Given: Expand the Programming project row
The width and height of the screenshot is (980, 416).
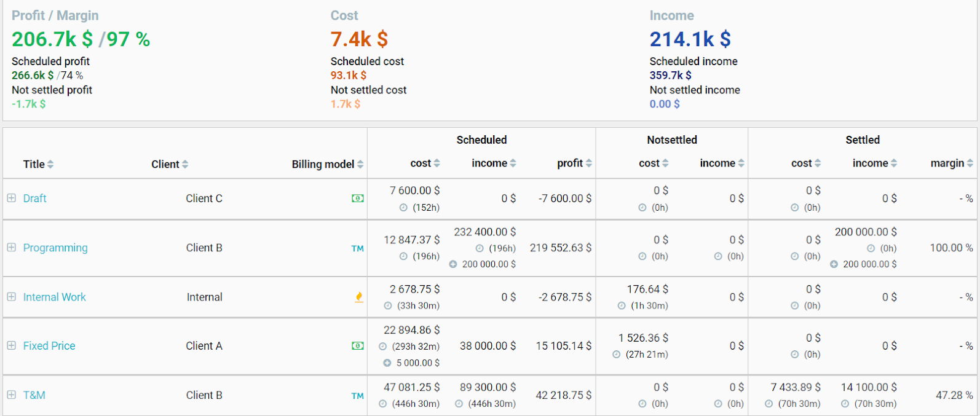Looking at the screenshot, I should coord(11,247).
